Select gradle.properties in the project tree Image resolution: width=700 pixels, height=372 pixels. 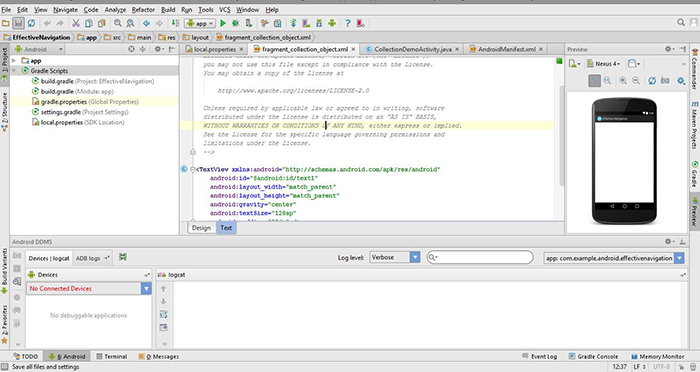(x=94, y=102)
